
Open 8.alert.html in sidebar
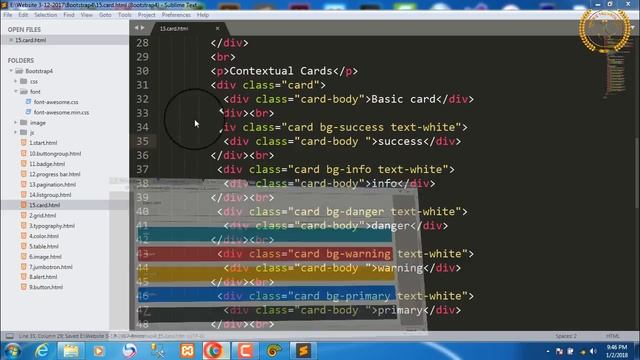pyautogui.click(x=43, y=277)
